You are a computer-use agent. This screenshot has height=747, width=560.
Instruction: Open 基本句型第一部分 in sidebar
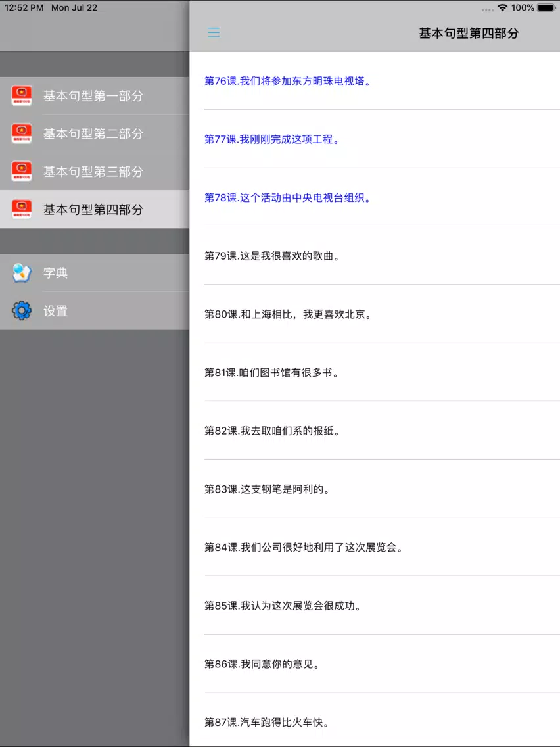tap(95, 96)
